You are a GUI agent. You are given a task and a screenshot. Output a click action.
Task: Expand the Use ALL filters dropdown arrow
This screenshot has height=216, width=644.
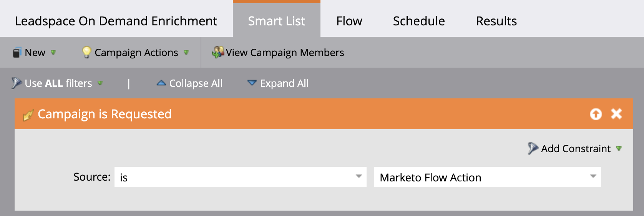(x=100, y=83)
